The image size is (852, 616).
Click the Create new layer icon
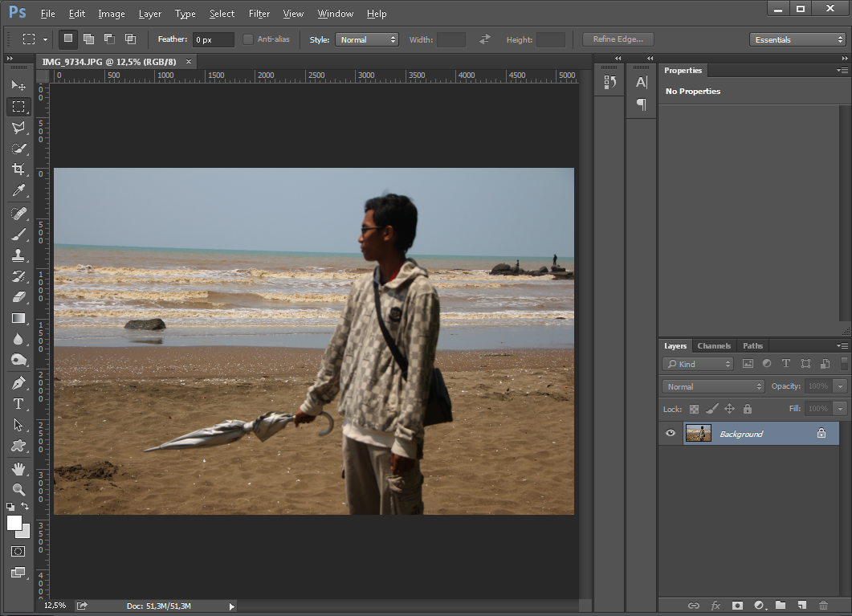tap(801, 605)
